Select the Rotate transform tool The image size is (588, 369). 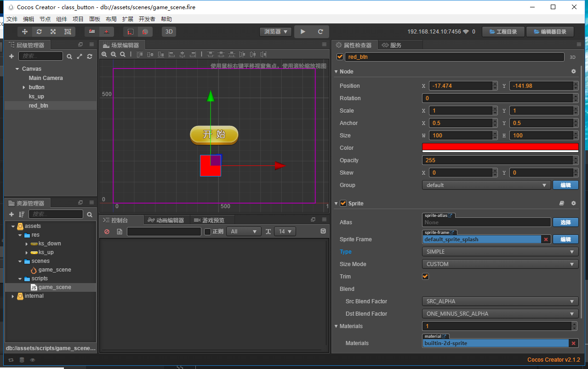(39, 31)
